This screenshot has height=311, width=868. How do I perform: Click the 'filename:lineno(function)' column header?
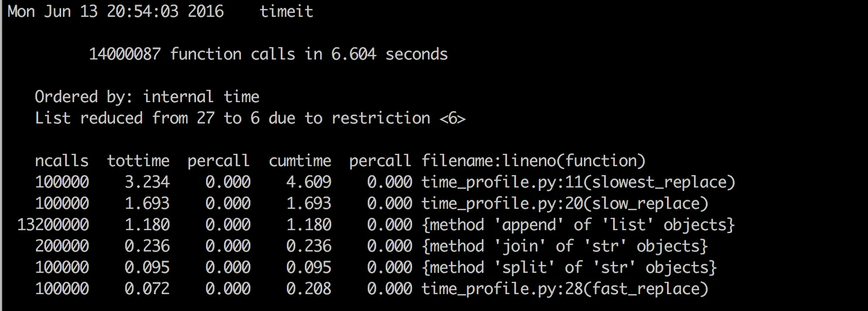[533, 161]
